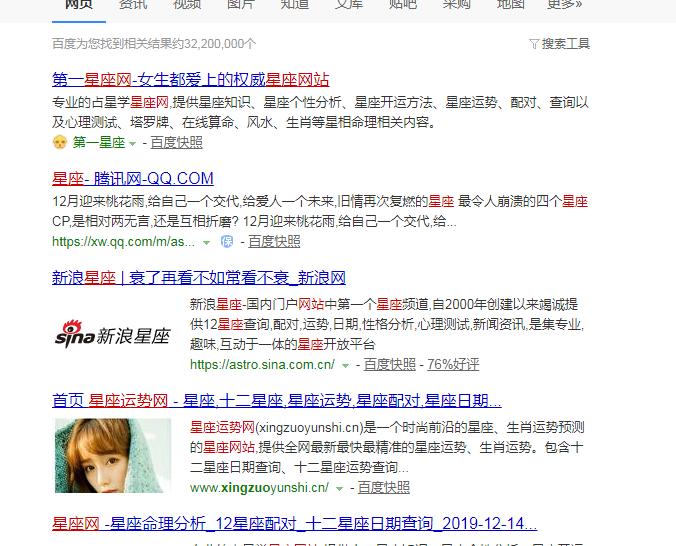The height and width of the screenshot is (546, 676).
Task: Click the snippet text containing (xingzuoyunshi.cn)是一个时尚前沿
Action: click(387, 447)
